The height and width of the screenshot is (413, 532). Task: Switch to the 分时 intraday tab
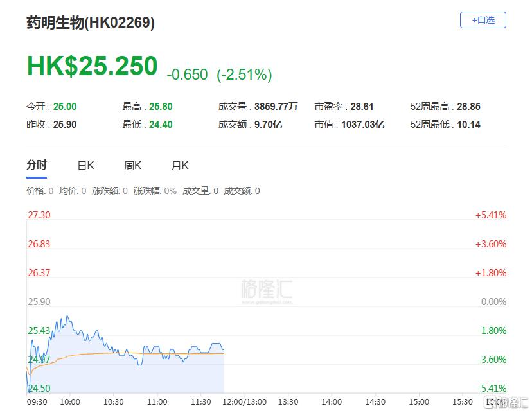37,165
